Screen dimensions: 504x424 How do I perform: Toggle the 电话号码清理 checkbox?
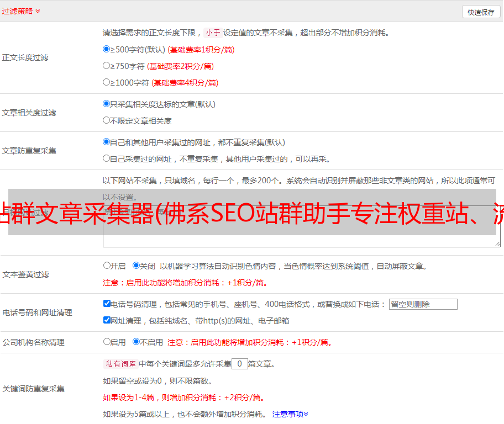point(107,304)
